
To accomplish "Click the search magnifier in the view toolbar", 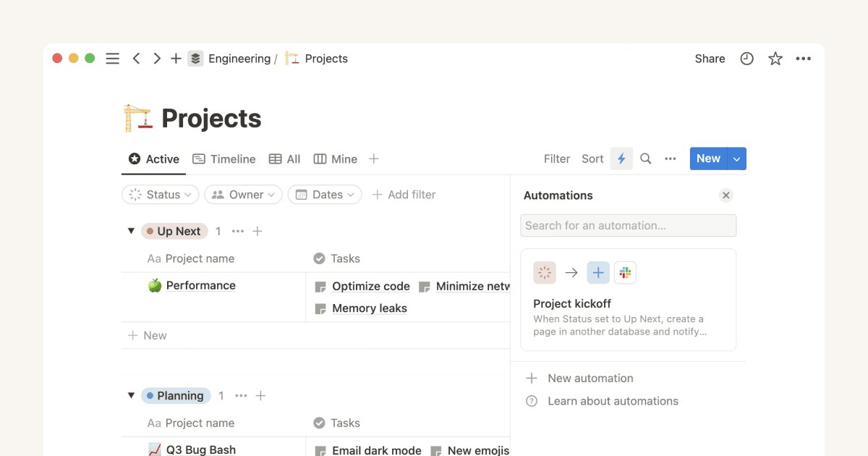I will point(645,159).
